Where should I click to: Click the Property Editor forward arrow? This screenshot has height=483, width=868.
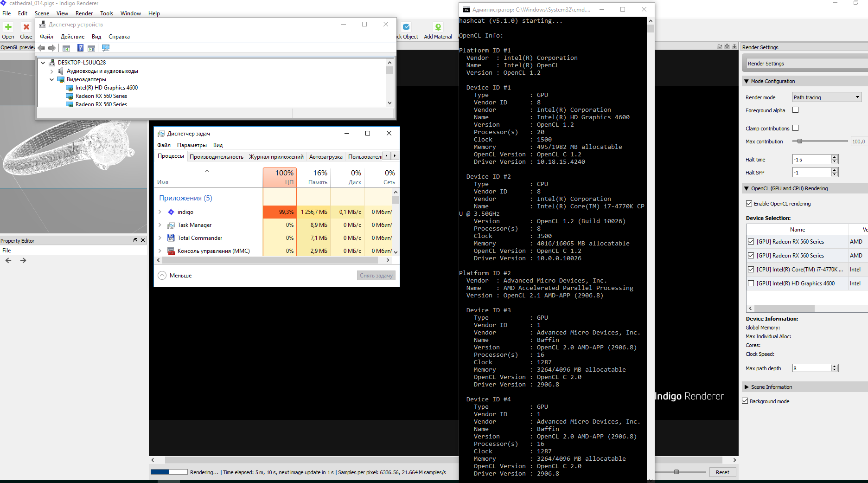point(23,260)
